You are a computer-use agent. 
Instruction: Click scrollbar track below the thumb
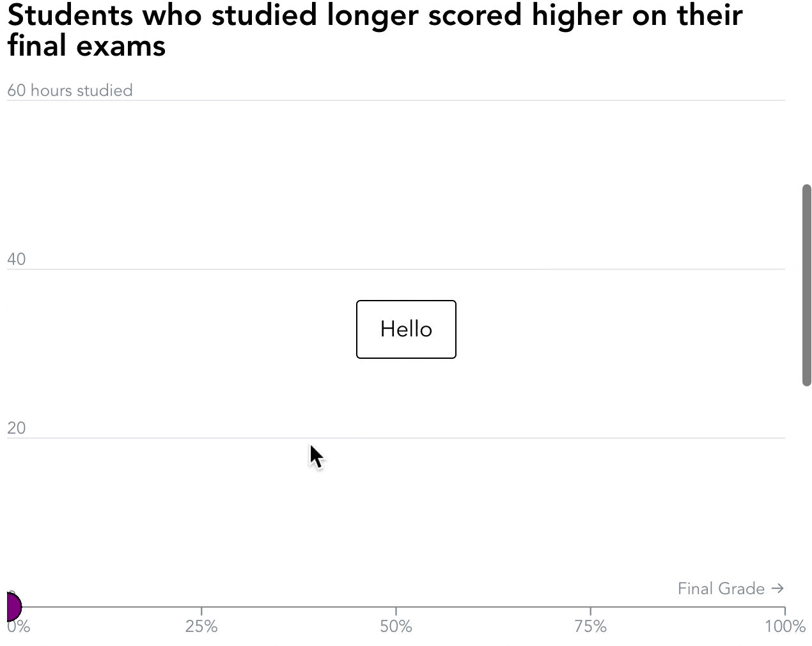(x=807, y=515)
